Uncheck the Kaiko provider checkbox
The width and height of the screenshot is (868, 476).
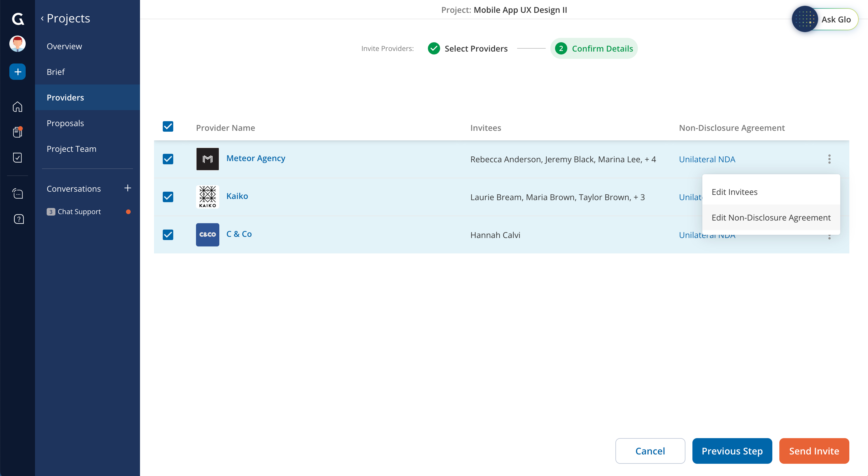[168, 197]
